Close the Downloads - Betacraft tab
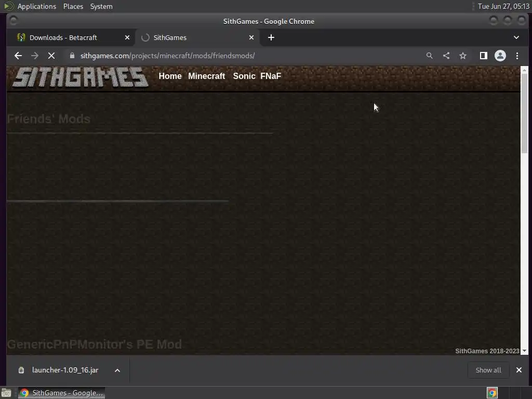This screenshot has height=399, width=532. coord(127,37)
